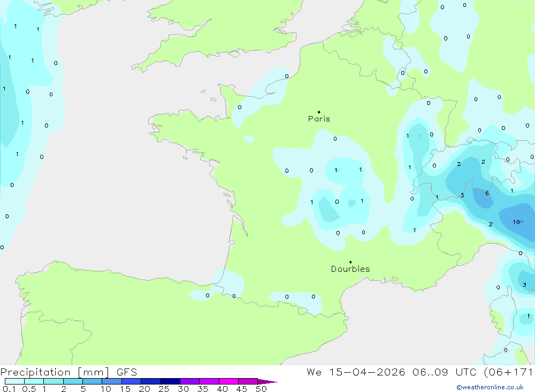535x392 pixels.
Task: Pick the 2–5 mm legend swatch
Action: click(73, 381)
